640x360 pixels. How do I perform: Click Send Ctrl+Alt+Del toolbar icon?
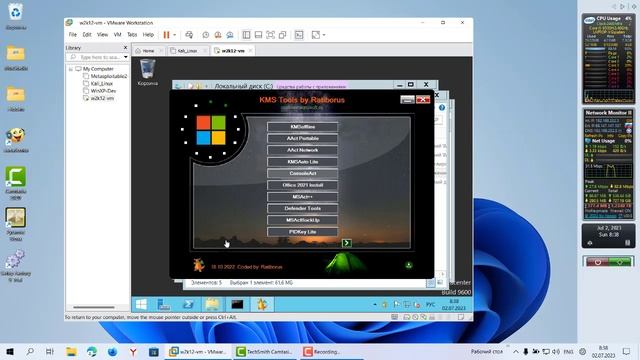pos(189,35)
